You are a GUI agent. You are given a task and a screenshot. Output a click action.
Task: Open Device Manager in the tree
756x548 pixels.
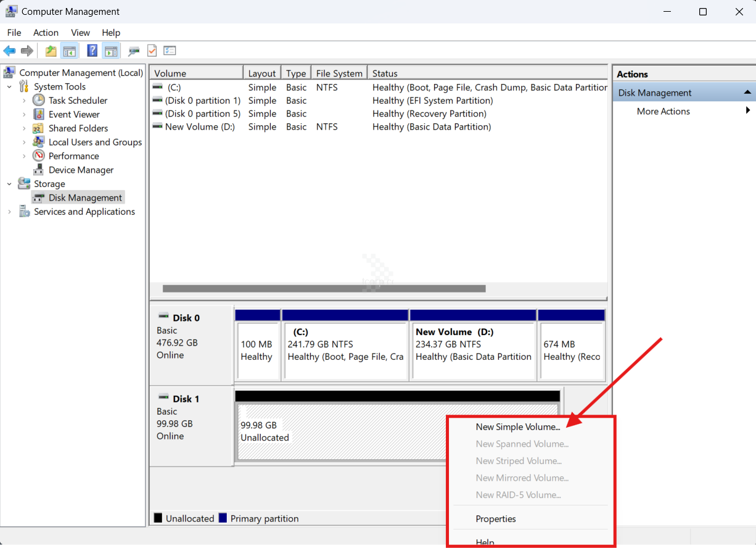(81, 170)
